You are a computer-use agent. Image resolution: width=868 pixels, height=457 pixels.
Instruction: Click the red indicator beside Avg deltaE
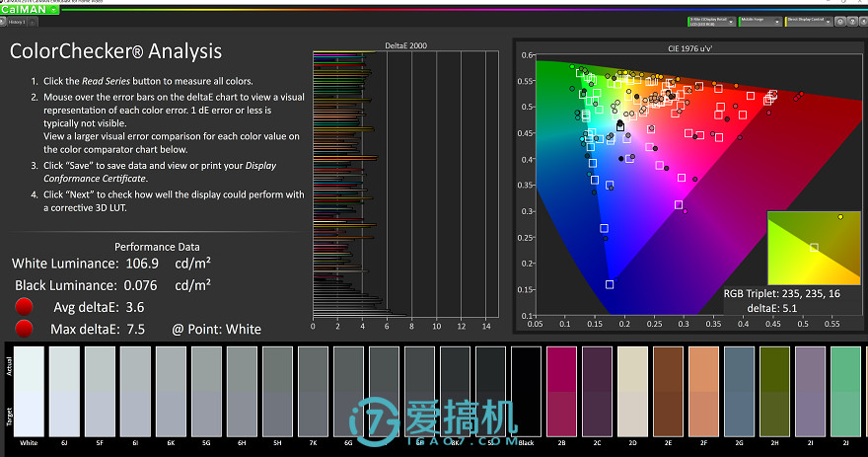(x=24, y=306)
